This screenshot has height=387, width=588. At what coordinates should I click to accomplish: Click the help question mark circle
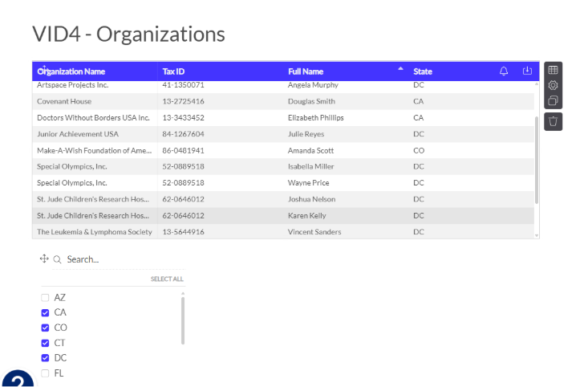coord(18,378)
